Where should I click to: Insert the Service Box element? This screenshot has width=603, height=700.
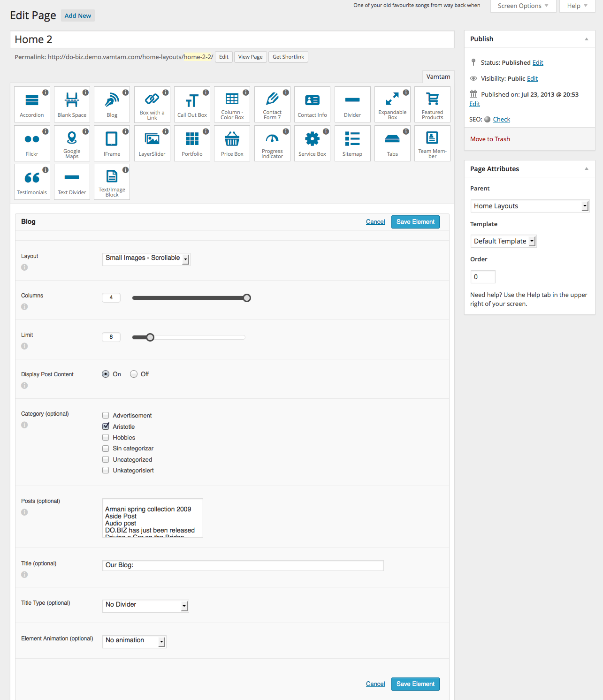point(312,143)
